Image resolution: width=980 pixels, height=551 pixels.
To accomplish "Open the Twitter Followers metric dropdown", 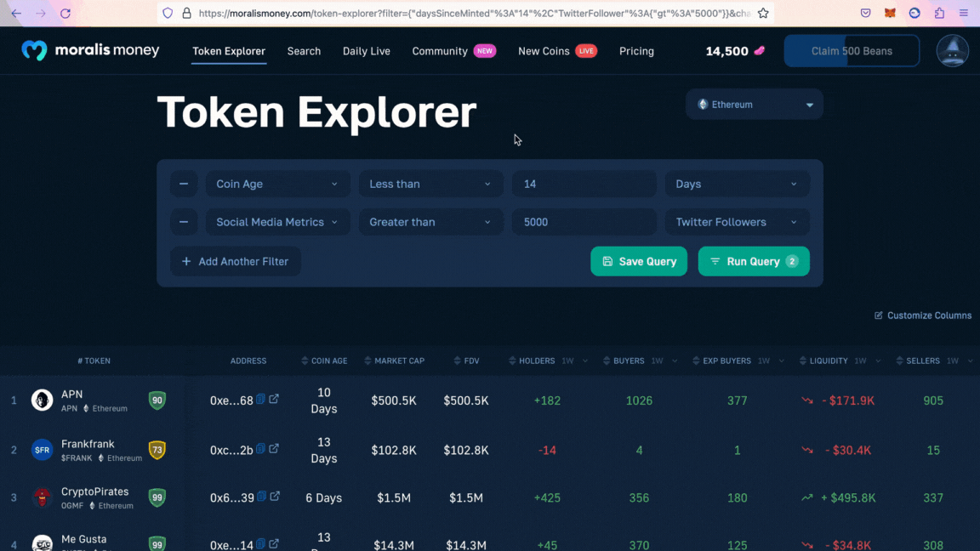I will (737, 222).
